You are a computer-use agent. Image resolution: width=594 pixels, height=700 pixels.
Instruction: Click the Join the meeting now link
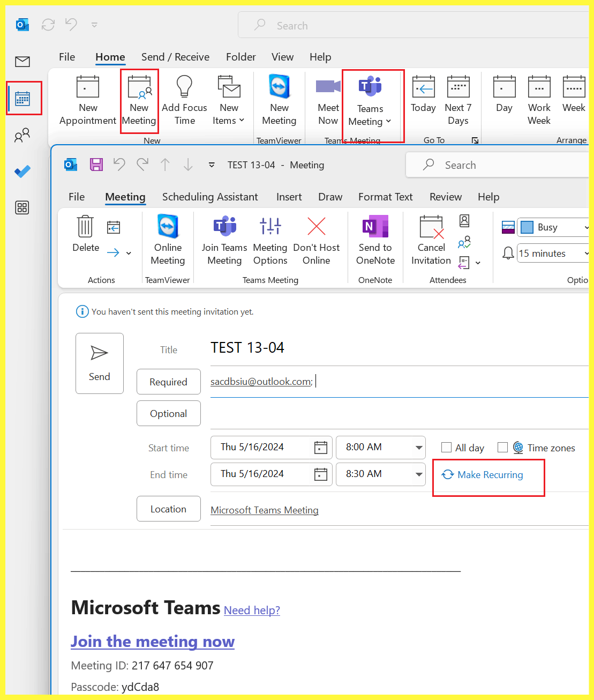coord(152,642)
